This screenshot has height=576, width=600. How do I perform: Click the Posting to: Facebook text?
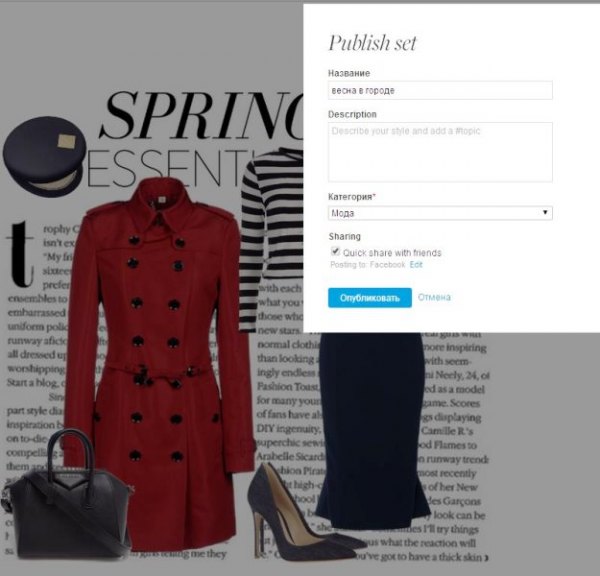(x=367, y=264)
